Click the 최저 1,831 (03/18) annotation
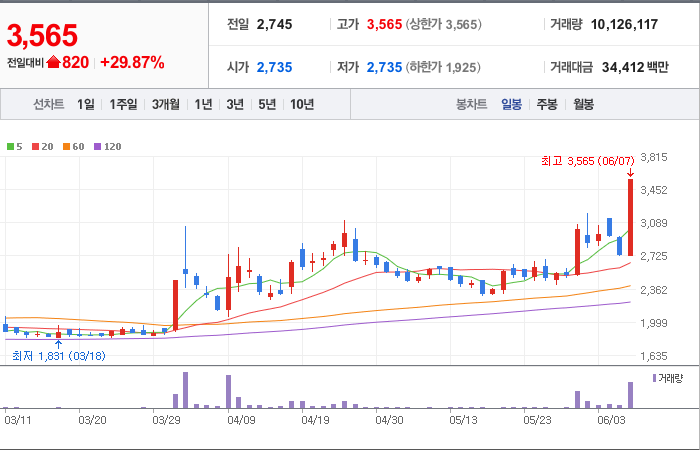 (58, 356)
